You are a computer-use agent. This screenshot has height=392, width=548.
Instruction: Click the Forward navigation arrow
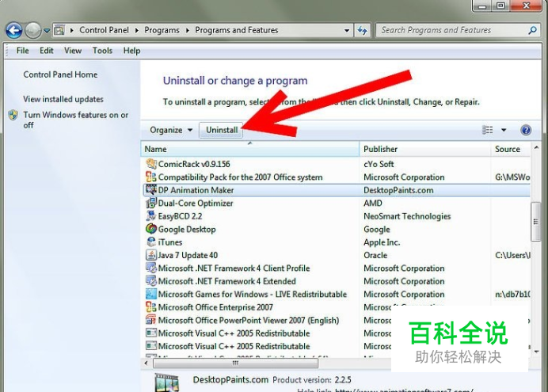[33, 30]
